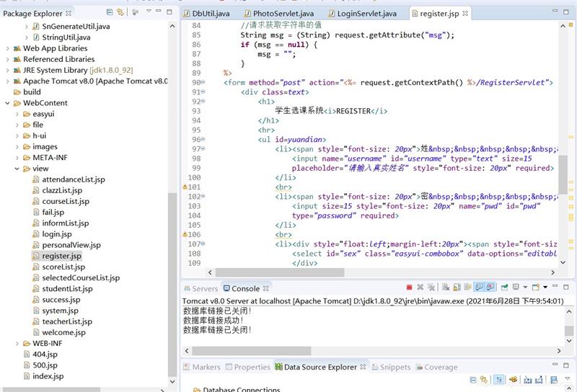
Task: Open Display Selected Console dropdown arrow
Action: 525,288
